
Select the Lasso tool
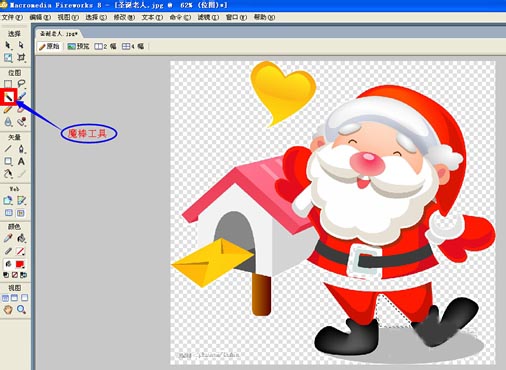[x=21, y=84]
